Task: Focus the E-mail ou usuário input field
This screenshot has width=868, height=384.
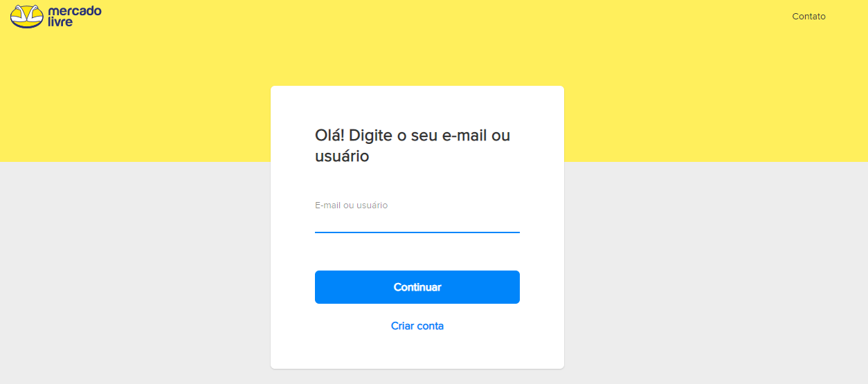Action: (x=417, y=223)
